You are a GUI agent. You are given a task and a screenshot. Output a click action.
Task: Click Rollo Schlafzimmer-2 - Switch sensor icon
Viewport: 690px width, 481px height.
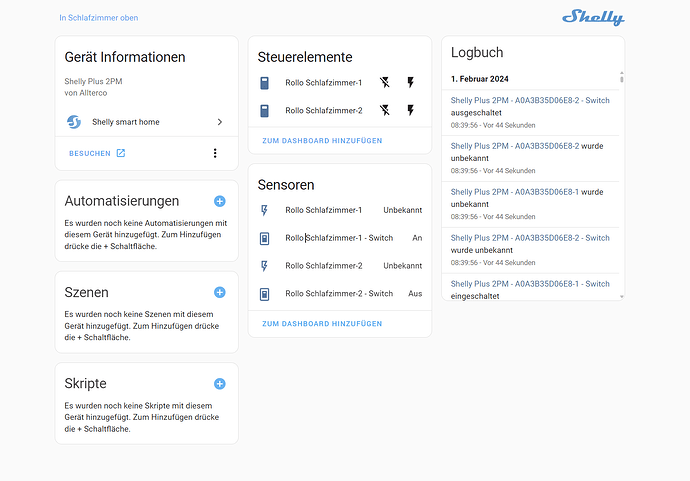pyautogui.click(x=264, y=294)
